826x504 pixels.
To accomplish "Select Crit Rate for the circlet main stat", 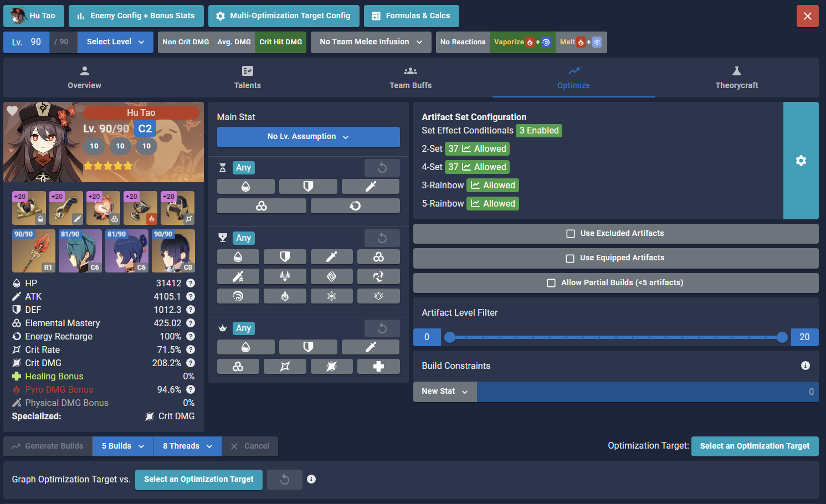I will point(285,366).
